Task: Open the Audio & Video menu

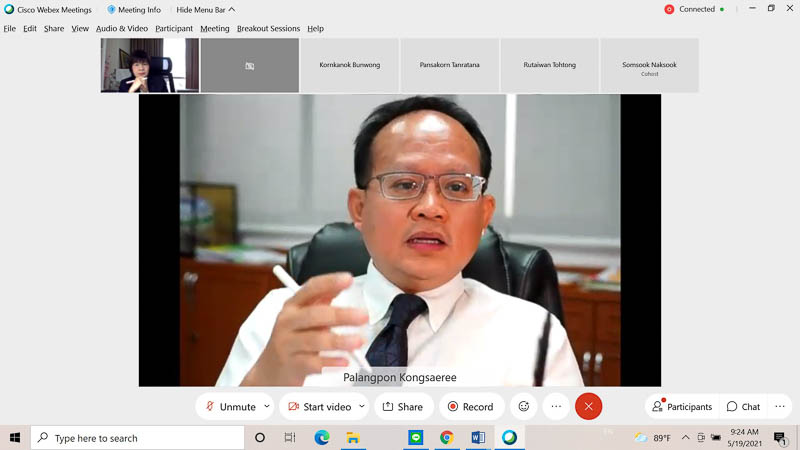Action: click(121, 29)
